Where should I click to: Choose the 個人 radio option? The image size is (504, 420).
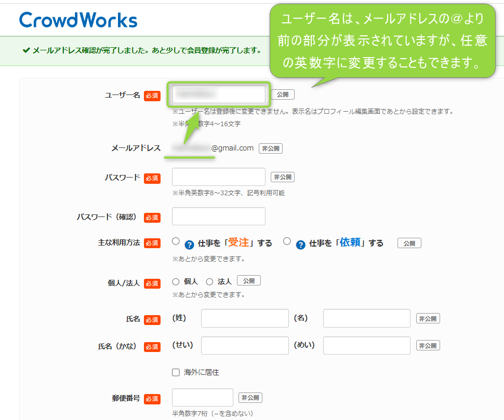176,282
